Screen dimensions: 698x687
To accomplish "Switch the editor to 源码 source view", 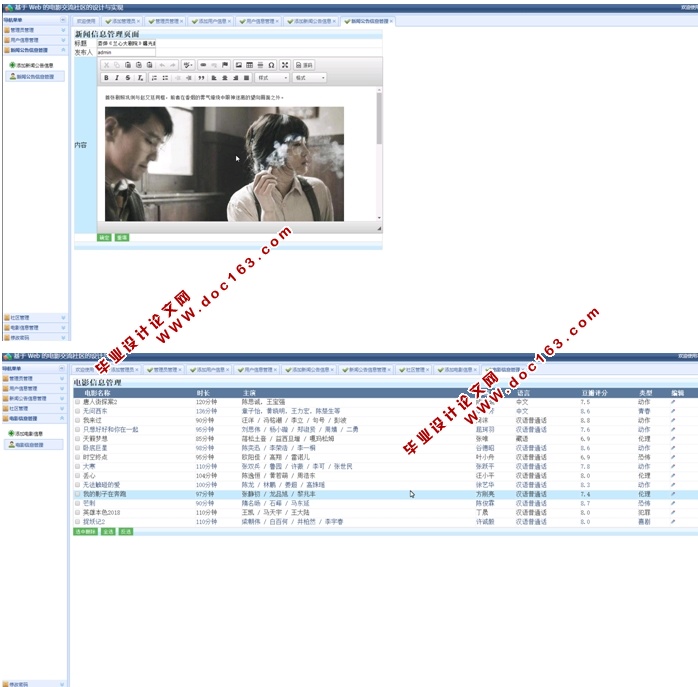I will pos(304,65).
